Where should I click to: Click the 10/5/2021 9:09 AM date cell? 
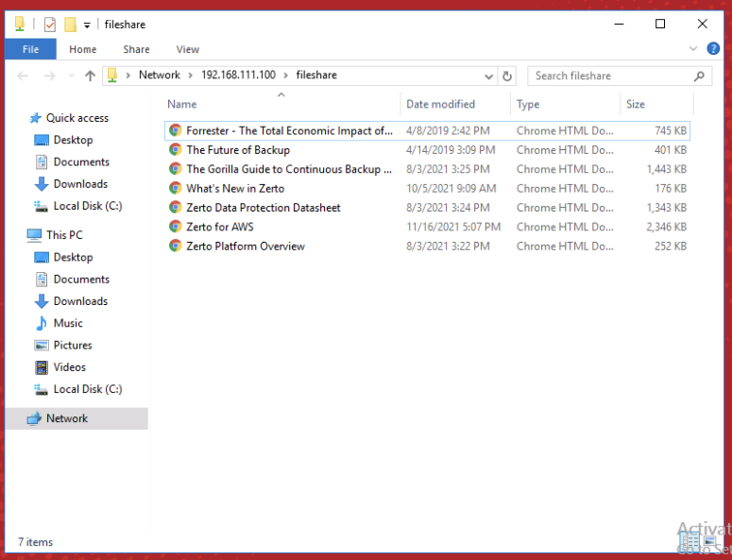[451, 188]
